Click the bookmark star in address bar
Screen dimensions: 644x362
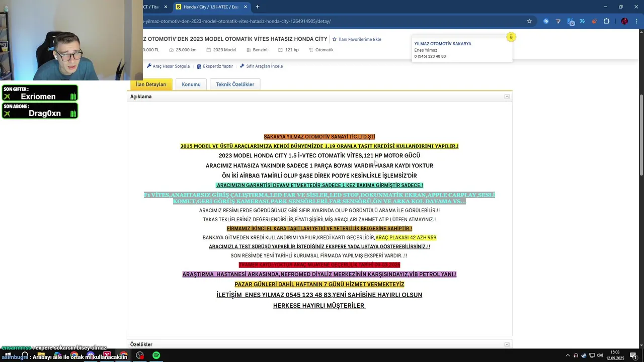coord(529,21)
